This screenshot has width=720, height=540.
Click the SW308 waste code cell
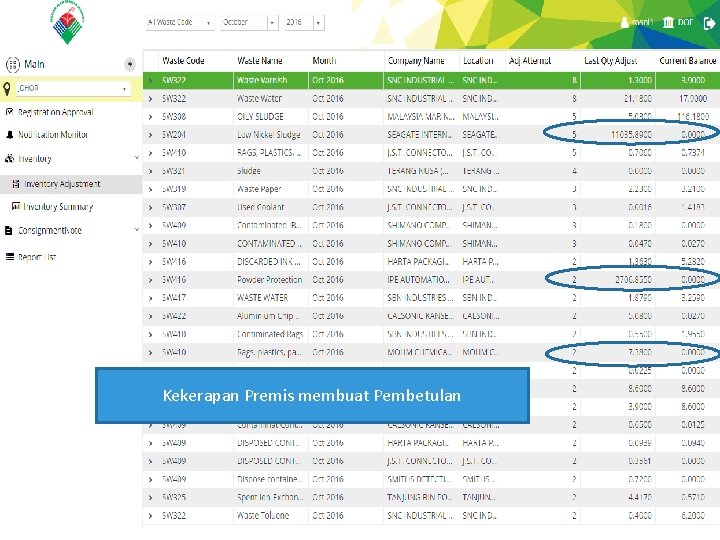(174, 117)
